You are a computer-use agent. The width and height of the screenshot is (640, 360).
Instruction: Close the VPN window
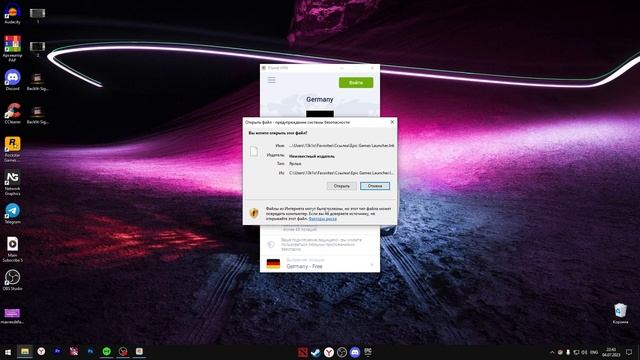click(372, 68)
